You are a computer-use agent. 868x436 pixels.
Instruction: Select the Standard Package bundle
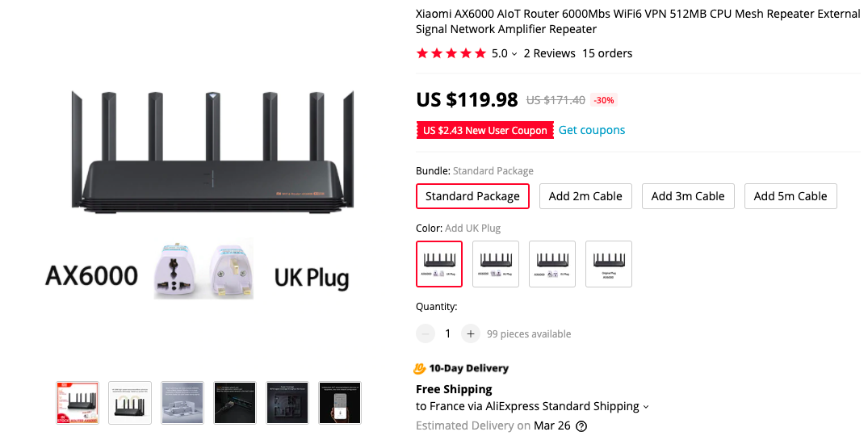pos(472,196)
